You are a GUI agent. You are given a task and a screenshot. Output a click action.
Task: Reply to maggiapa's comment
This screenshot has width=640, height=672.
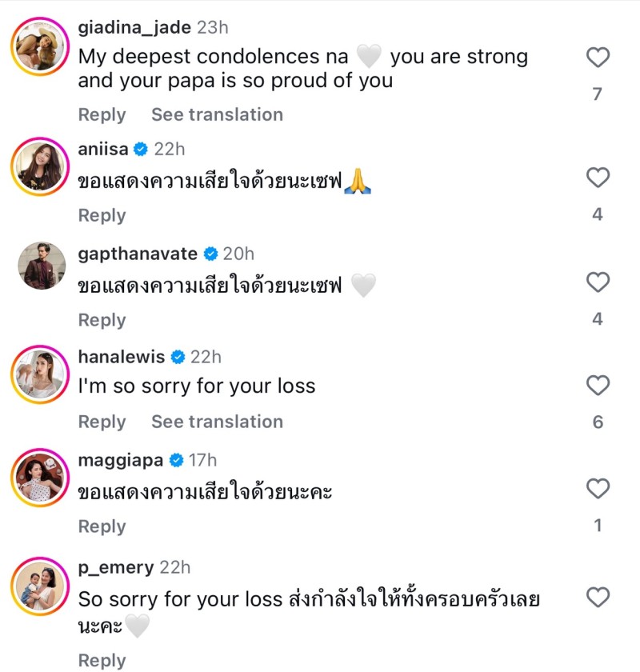point(102,526)
